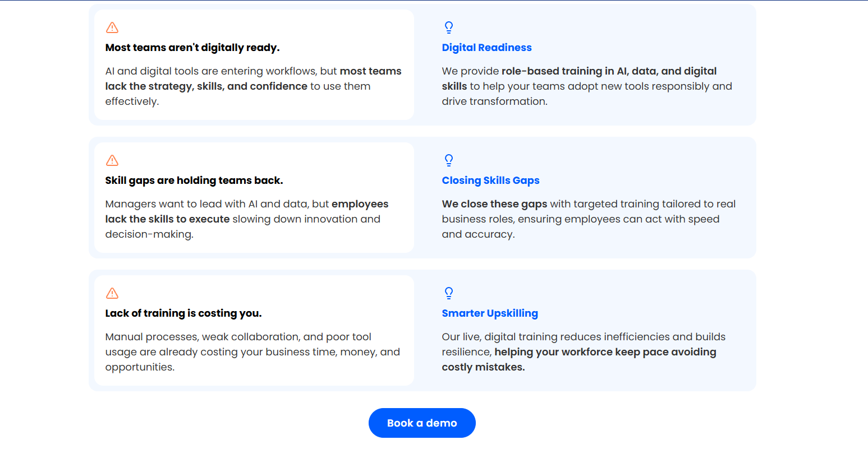Select the "Most teams aren't digitally ready." heading

coord(192,48)
